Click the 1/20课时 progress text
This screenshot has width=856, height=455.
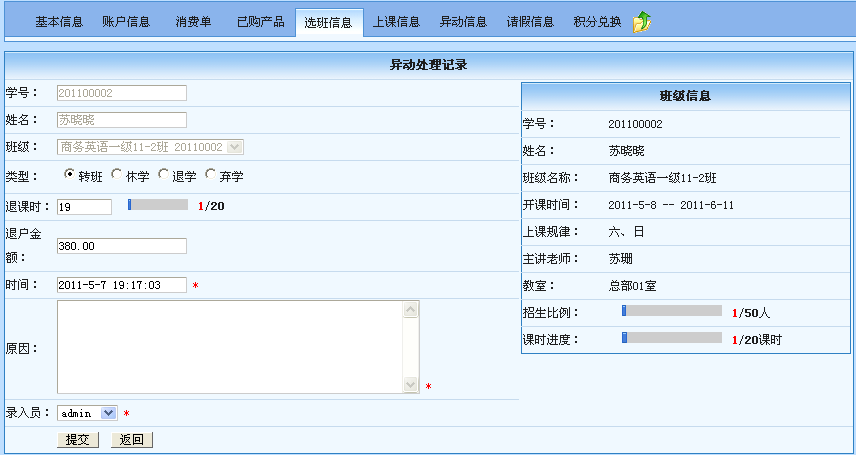[x=757, y=340]
